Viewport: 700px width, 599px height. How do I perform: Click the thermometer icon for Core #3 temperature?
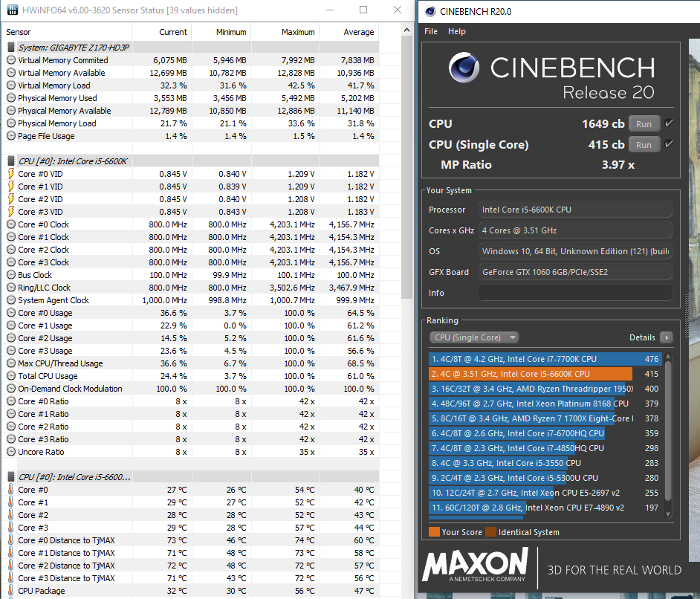[11, 528]
